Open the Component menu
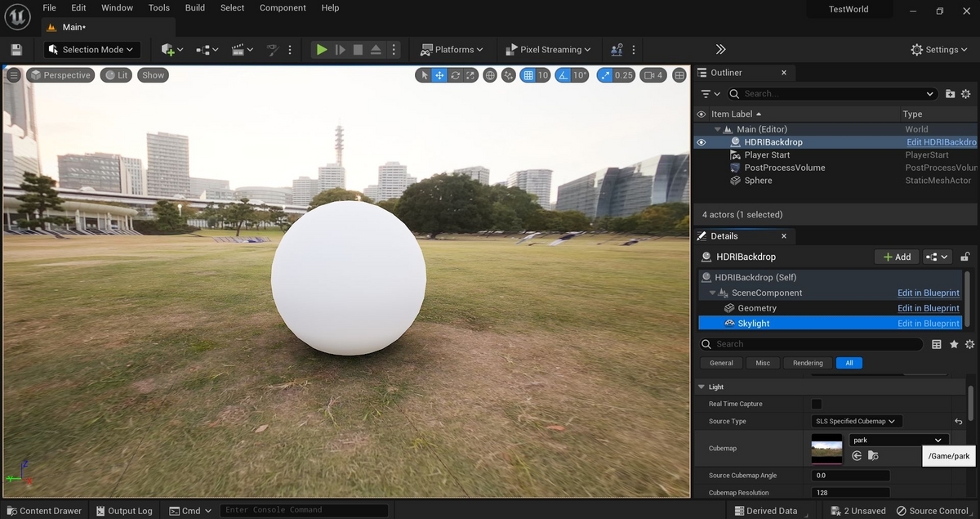 [283, 8]
